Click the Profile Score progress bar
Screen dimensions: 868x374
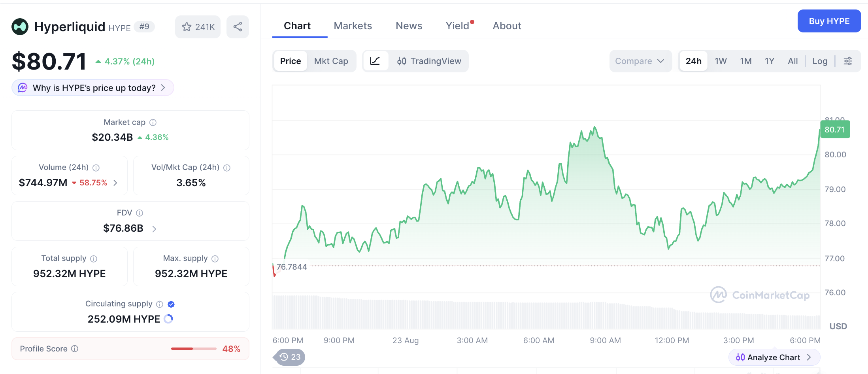pyautogui.click(x=194, y=349)
